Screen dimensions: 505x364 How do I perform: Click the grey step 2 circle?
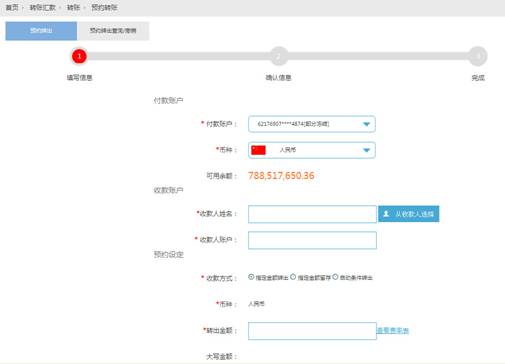pyautogui.click(x=279, y=56)
